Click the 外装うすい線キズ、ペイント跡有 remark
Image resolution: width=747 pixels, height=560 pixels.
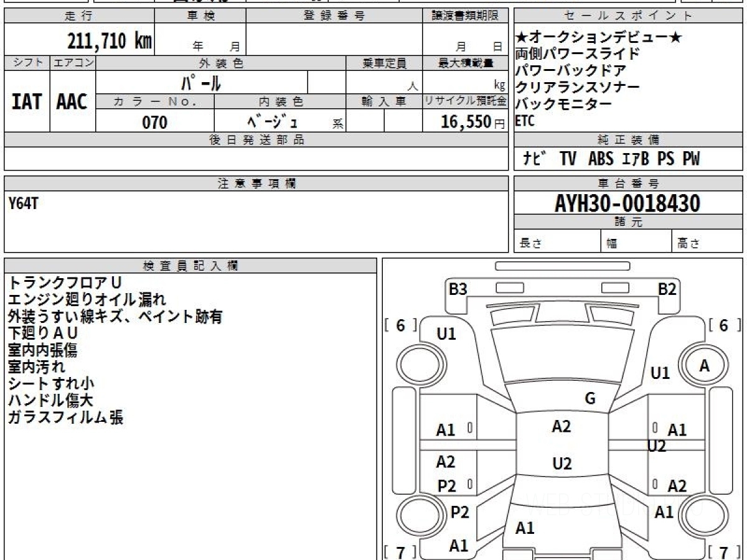pyautogui.click(x=115, y=317)
